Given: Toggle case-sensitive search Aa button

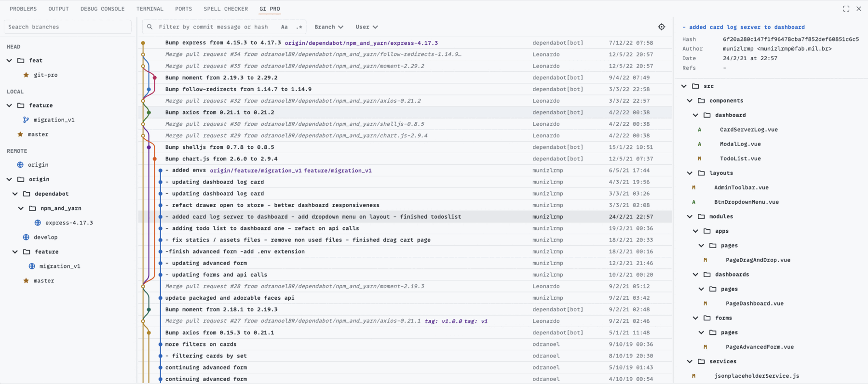Looking at the screenshot, I should coord(285,27).
